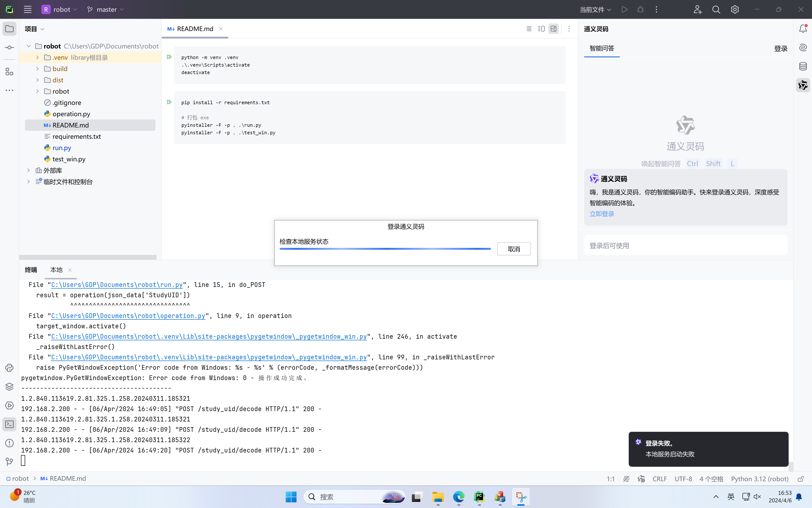Click the project tree horizontal scrollbar
The height and width of the screenshot is (508, 812).
[88, 257]
